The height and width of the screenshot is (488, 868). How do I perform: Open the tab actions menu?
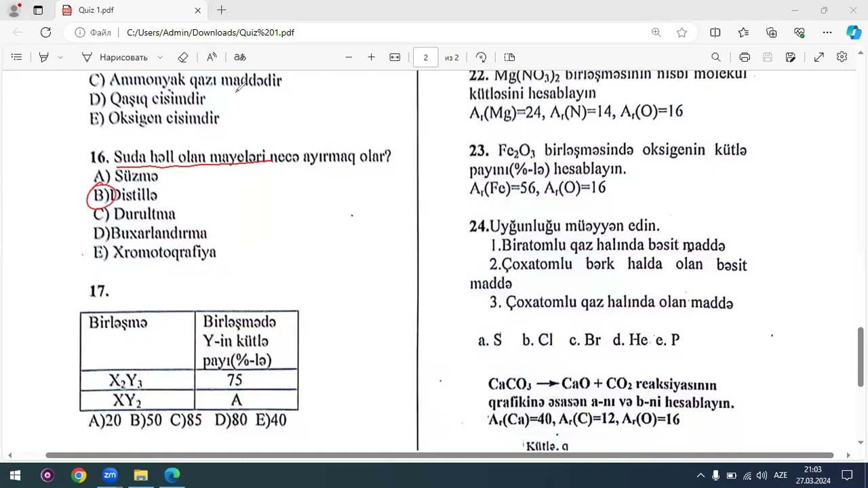38,10
